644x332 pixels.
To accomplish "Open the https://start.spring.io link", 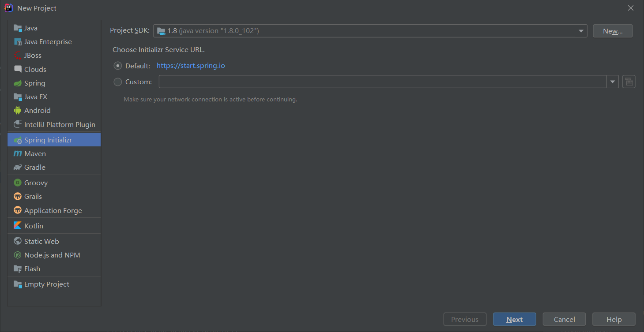I will 191,66.
